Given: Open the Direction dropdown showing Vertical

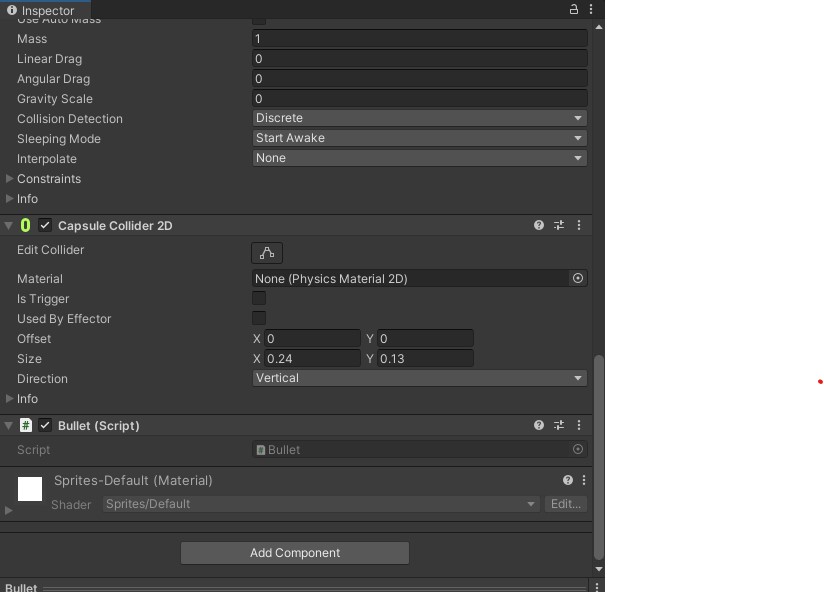Looking at the screenshot, I should coord(419,378).
